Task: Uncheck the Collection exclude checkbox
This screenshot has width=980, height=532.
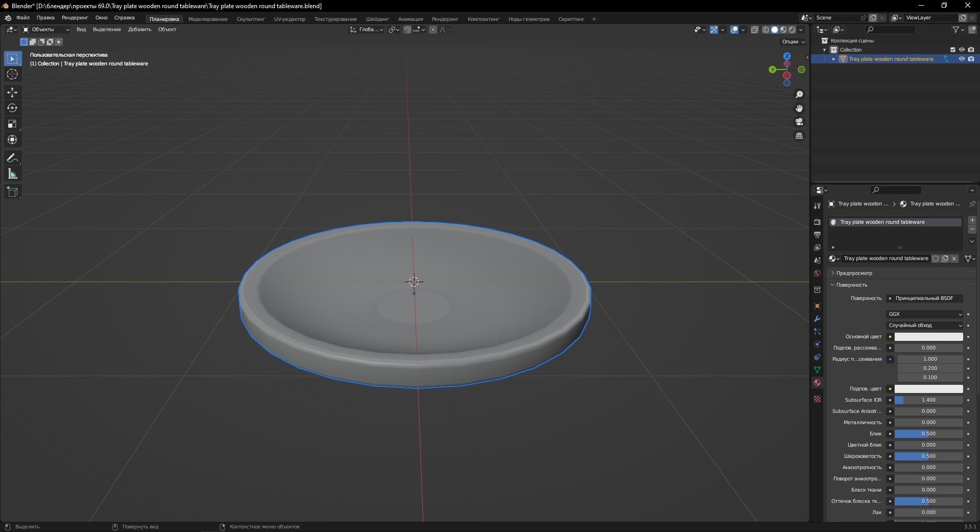Action: point(952,50)
